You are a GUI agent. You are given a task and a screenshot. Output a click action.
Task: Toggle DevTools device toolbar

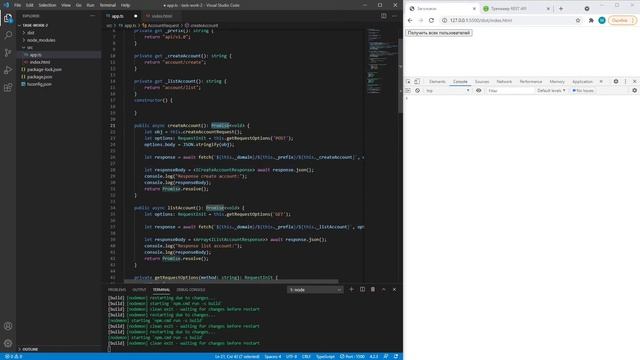tap(417, 82)
